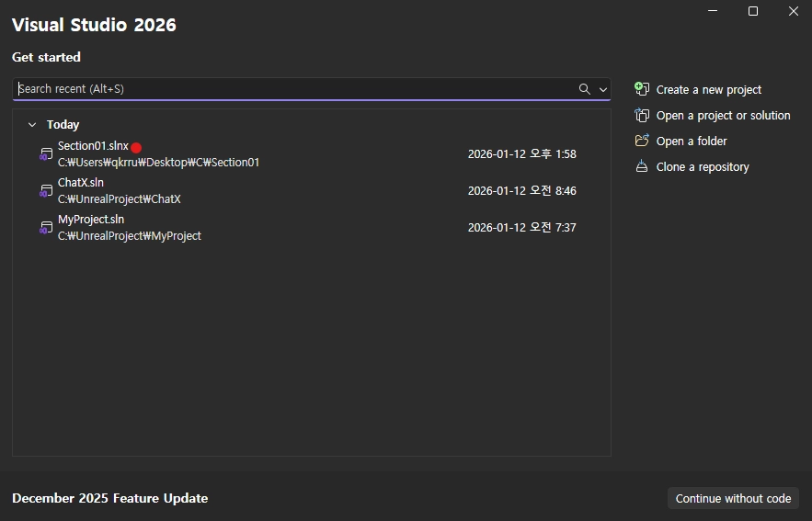Viewport: 812px width, 521px height.
Task: Click the Open a project or solution icon
Action: point(642,115)
